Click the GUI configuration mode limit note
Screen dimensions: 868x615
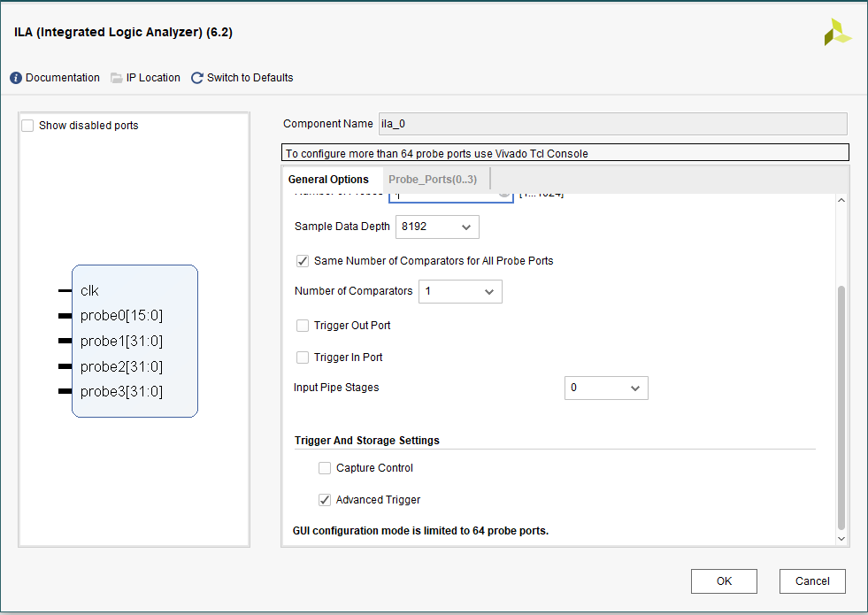coord(420,531)
